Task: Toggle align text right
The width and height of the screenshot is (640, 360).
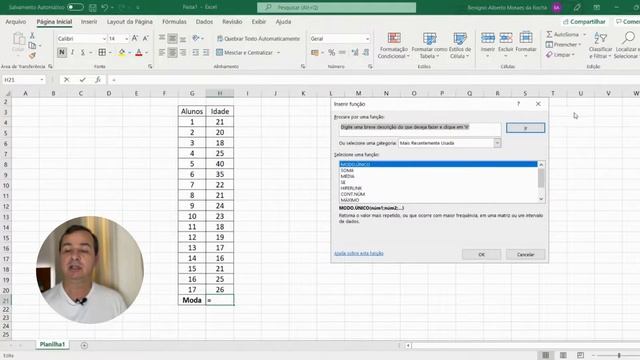Action: [x=183, y=52]
